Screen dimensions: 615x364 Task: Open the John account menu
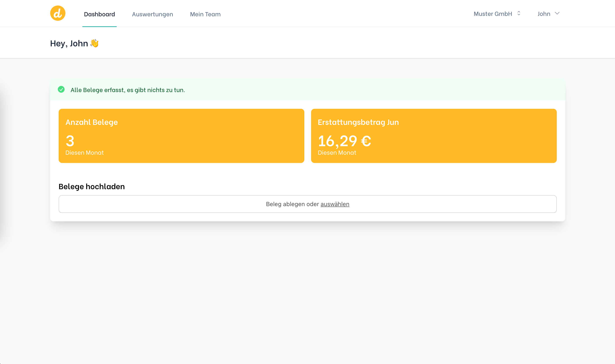click(x=544, y=14)
